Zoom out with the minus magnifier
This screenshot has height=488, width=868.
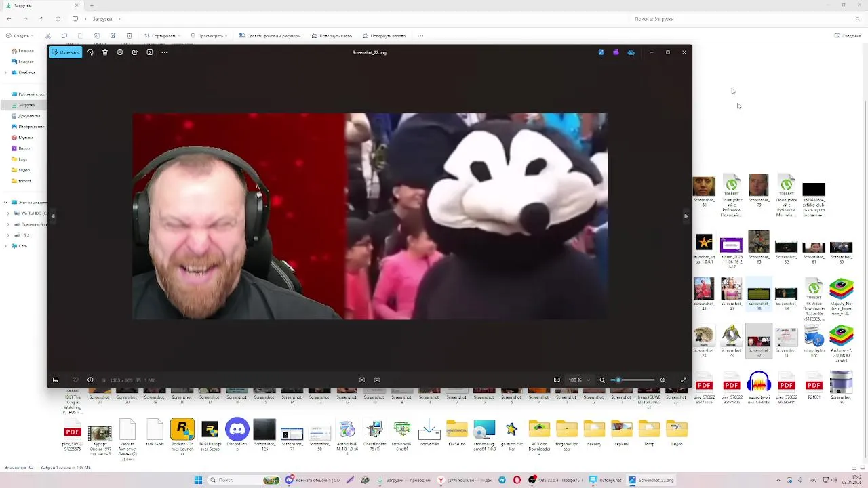pos(602,380)
